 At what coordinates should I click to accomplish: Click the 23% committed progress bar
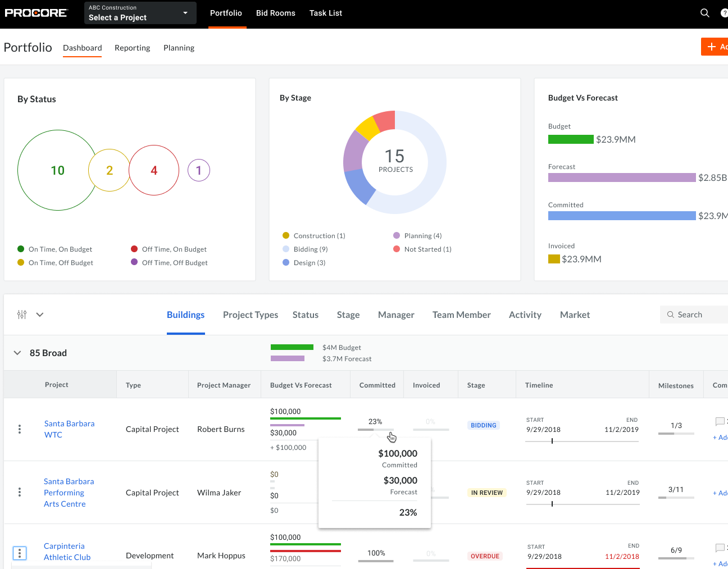click(375, 430)
